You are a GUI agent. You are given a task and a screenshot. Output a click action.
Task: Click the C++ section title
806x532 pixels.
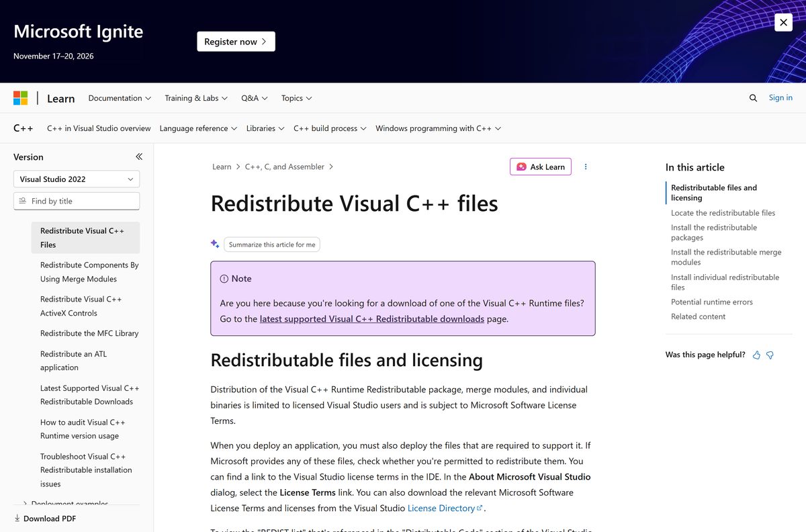24,128
